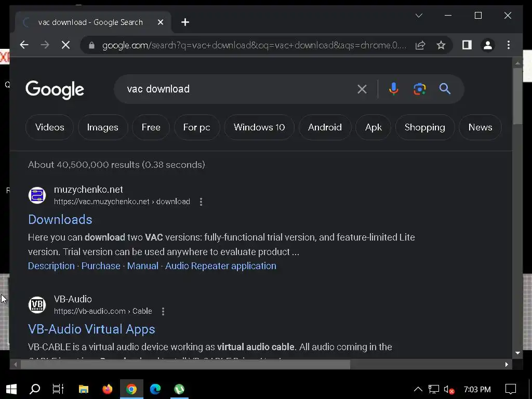Apply the For pc filter chip
The width and height of the screenshot is (532, 399).
point(197,127)
